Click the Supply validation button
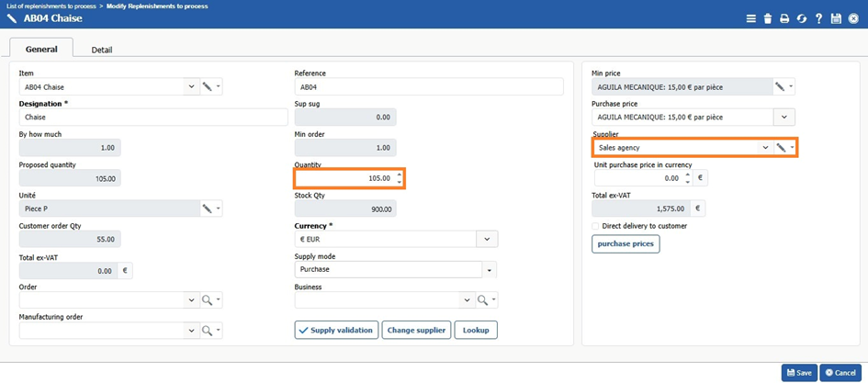 (x=336, y=330)
